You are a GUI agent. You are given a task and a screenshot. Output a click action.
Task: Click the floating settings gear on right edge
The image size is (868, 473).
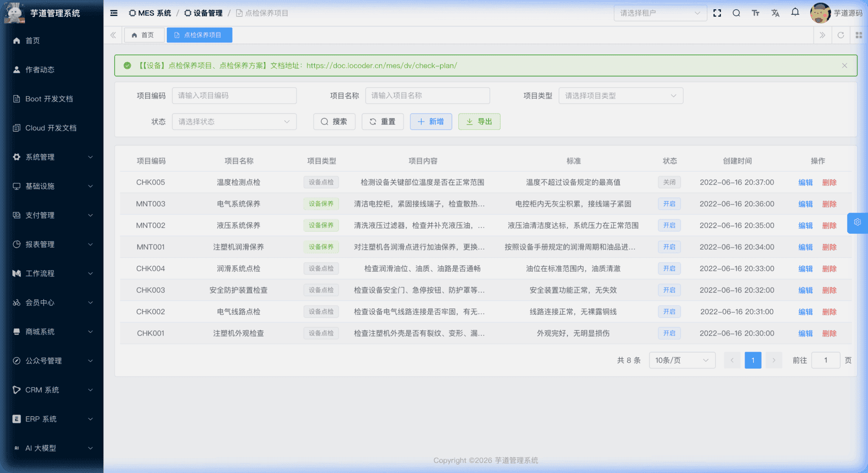point(858,223)
